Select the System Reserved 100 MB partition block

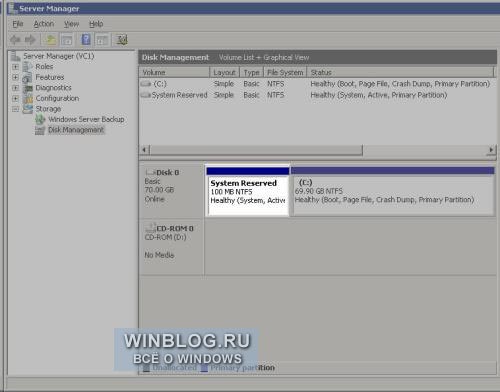pos(248,192)
